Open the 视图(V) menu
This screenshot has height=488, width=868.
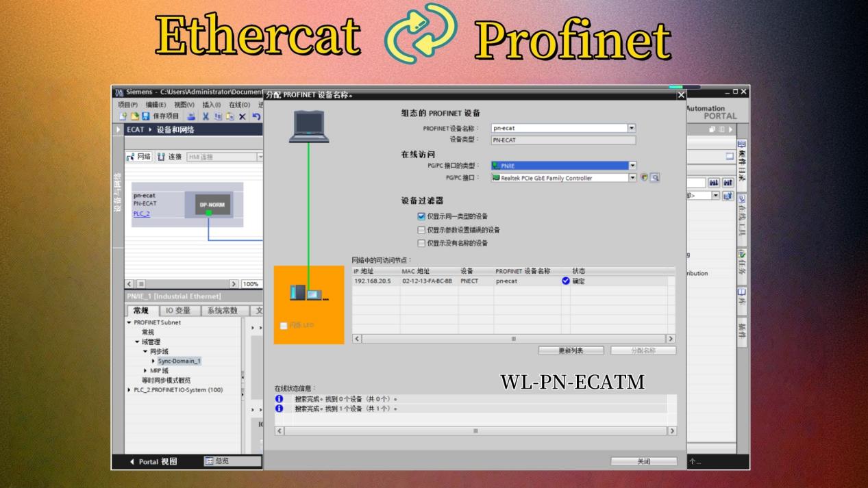coord(184,105)
